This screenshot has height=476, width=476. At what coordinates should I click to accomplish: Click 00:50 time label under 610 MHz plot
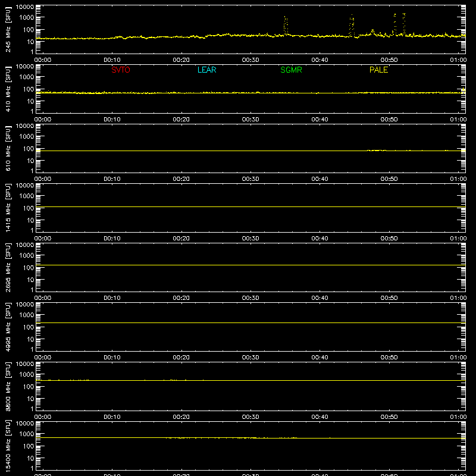tap(389, 179)
